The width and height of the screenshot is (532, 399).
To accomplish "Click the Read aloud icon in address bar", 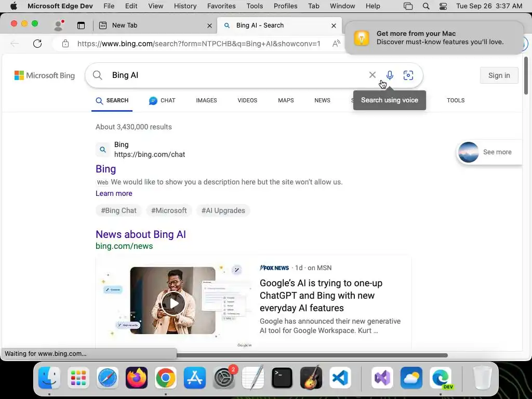I will pyautogui.click(x=336, y=44).
